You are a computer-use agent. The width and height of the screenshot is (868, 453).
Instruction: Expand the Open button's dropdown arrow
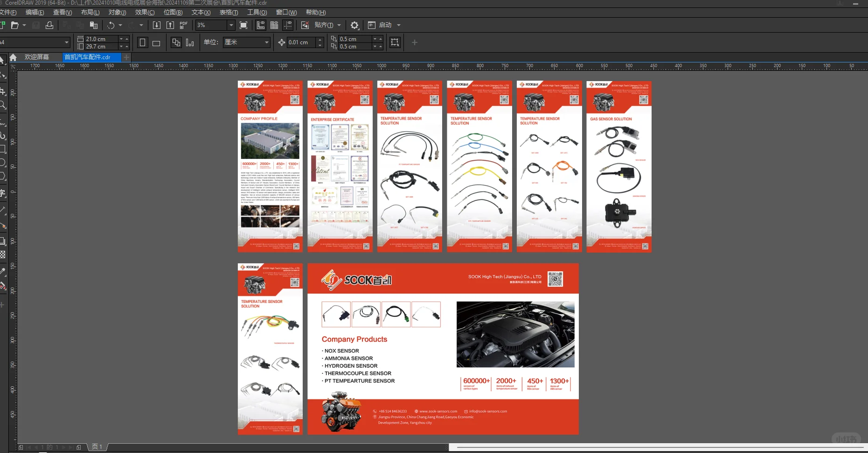tap(24, 25)
